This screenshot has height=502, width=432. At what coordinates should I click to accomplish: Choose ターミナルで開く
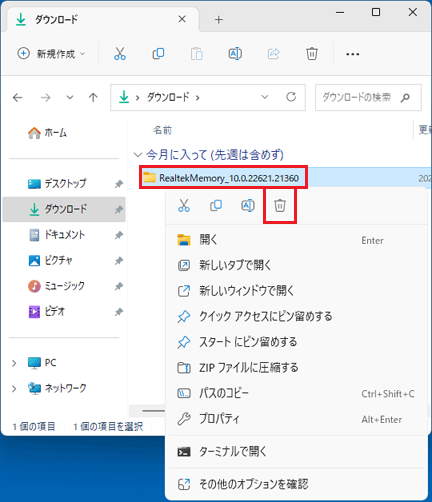tap(296, 452)
